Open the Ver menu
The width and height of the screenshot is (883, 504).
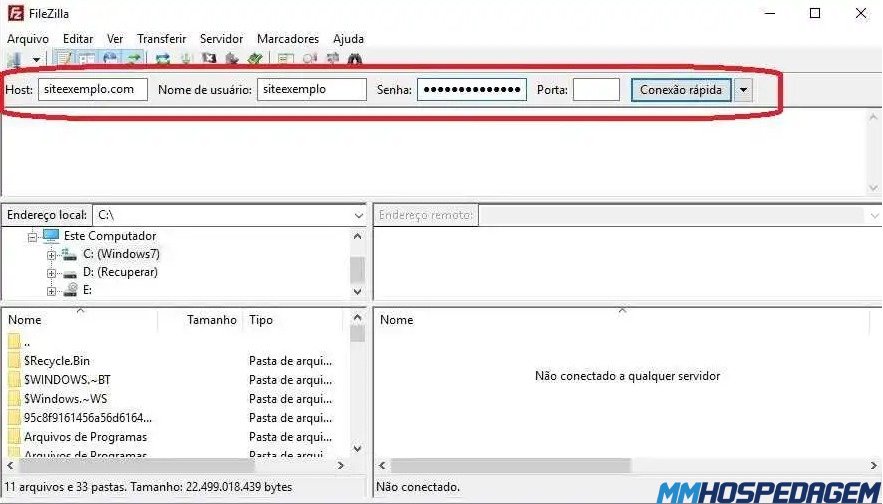[x=115, y=39]
